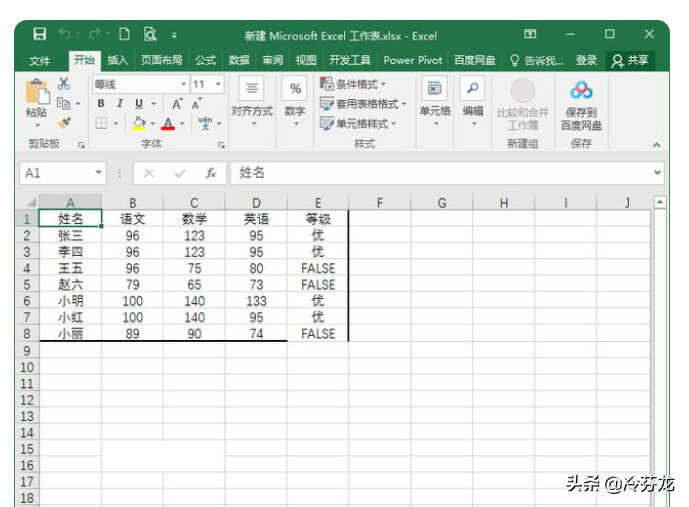Click the Redo arrow icon
Screen dimensions: 689x507
tap(95, 34)
